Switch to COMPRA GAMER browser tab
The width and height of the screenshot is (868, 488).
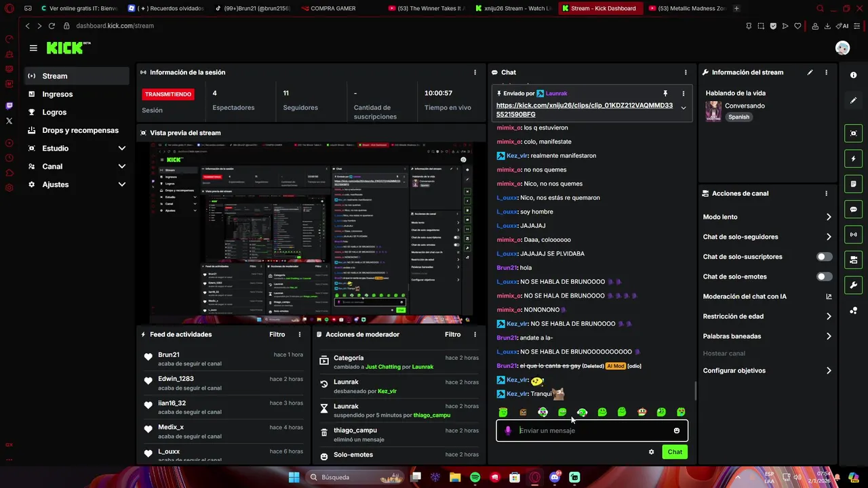tap(334, 8)
